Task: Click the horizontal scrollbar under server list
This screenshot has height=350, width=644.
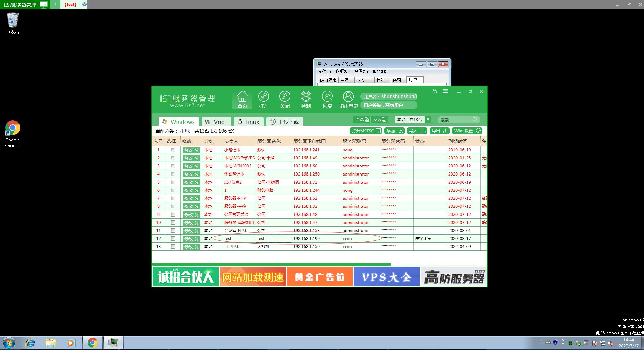Action: coord(271,264)
